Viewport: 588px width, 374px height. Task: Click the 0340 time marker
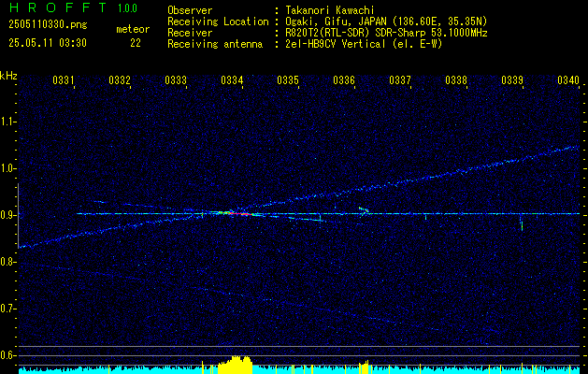click(x=568, y=79)
